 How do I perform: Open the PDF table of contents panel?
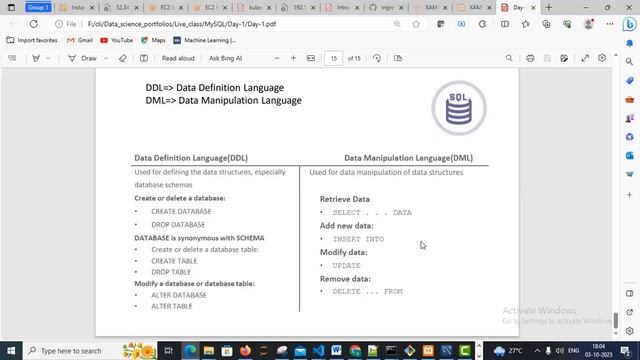click(12, 58)
